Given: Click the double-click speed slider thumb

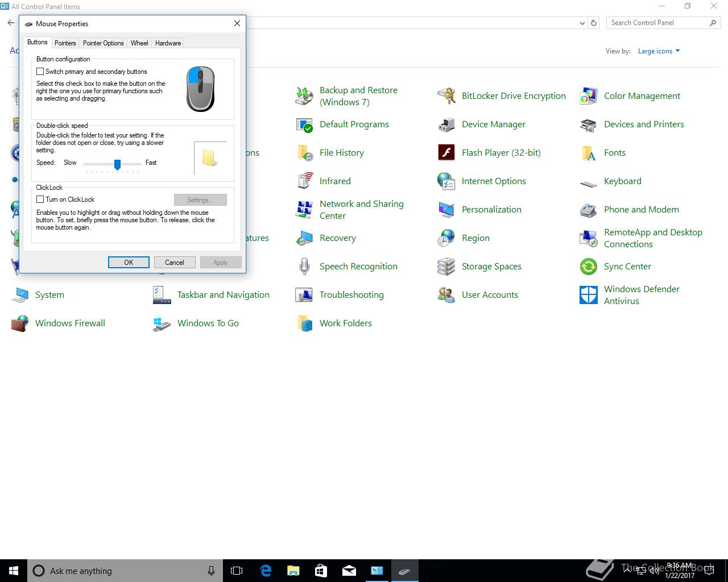Looking at the screenshot, I should click(x=117, y=164).
